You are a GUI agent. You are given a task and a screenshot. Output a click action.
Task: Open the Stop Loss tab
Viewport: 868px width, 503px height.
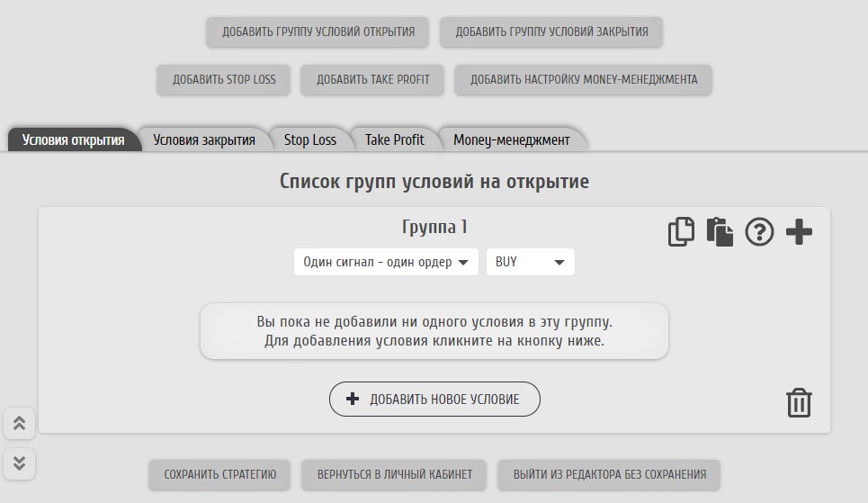(x=310, y=139)
